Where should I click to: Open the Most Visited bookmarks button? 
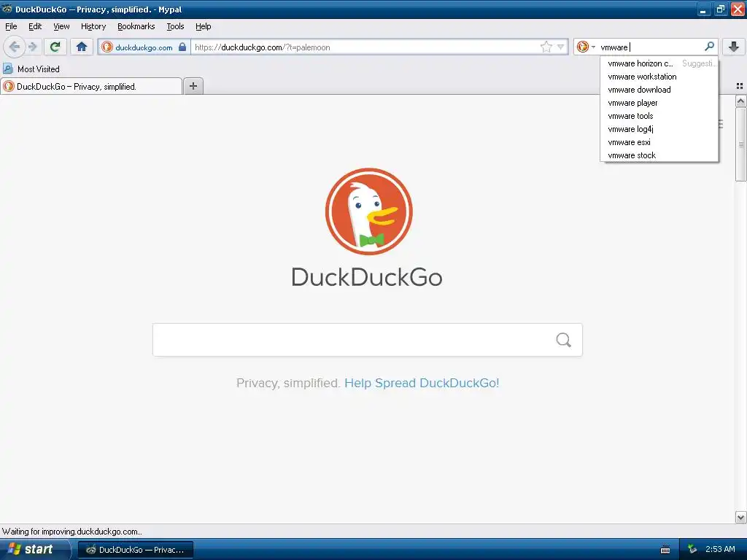tap(31, 69)
